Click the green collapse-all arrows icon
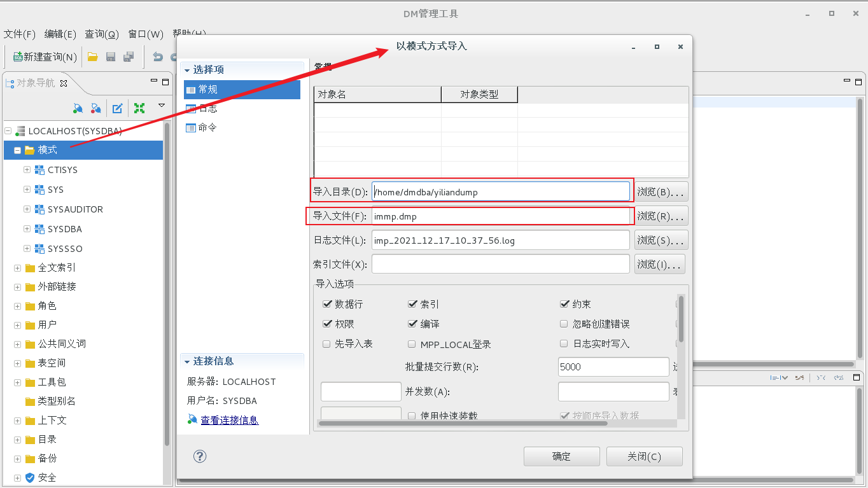Screen dimensions: 868x488 [139, 108]
